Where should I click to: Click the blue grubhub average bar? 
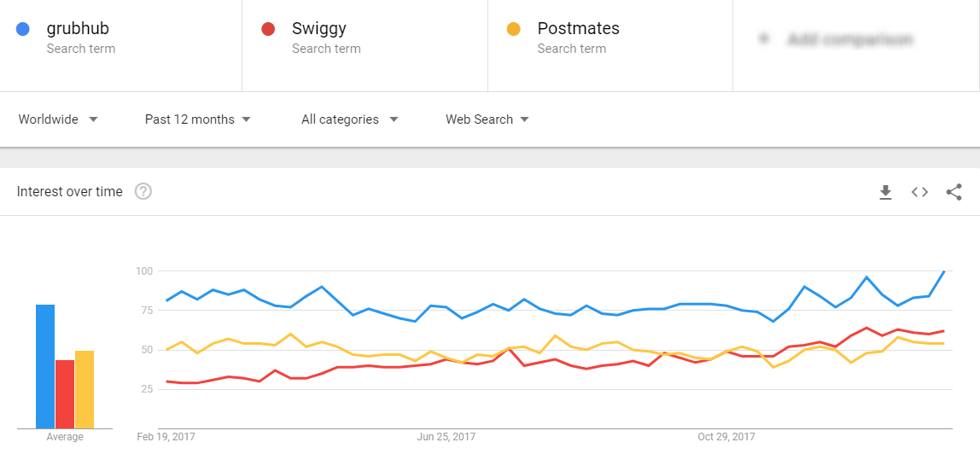pyautogui.click(x=45, y=366)
